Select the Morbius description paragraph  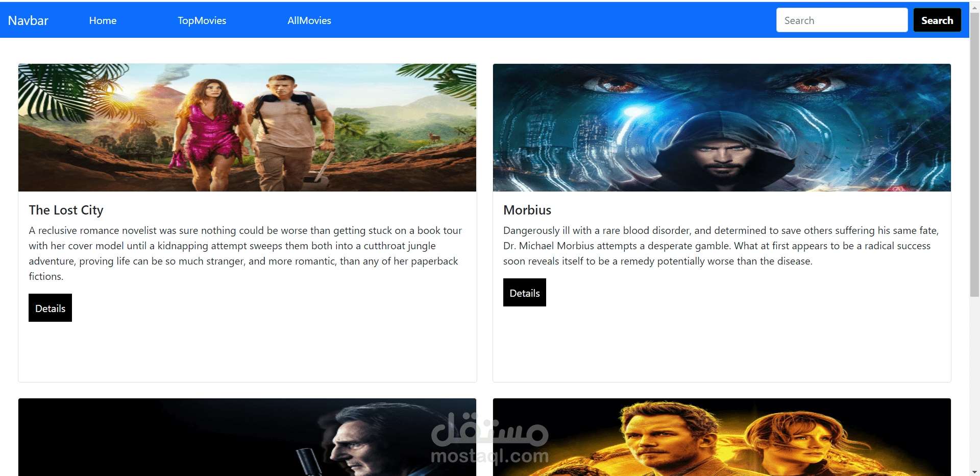[x=721, y=246]
